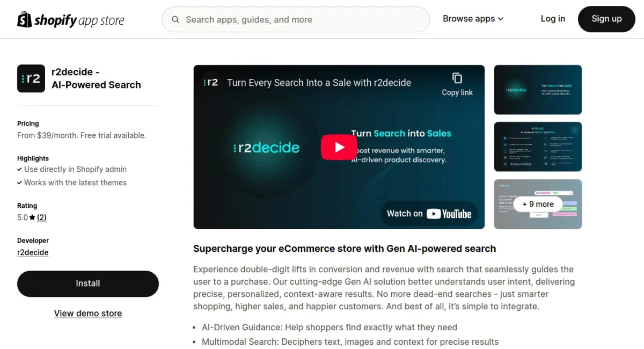
Task: Click the Shopify bag logo icon
Action: (x=25, y=19)
